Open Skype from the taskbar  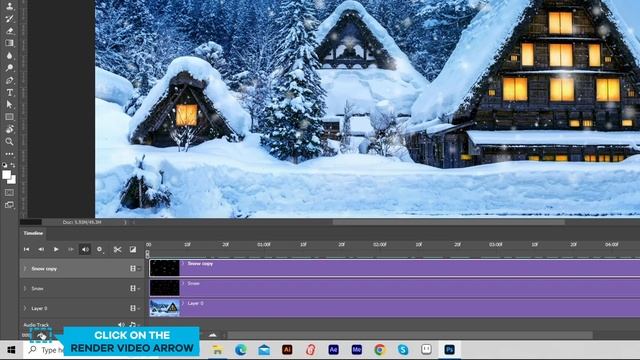coord(403,350)
